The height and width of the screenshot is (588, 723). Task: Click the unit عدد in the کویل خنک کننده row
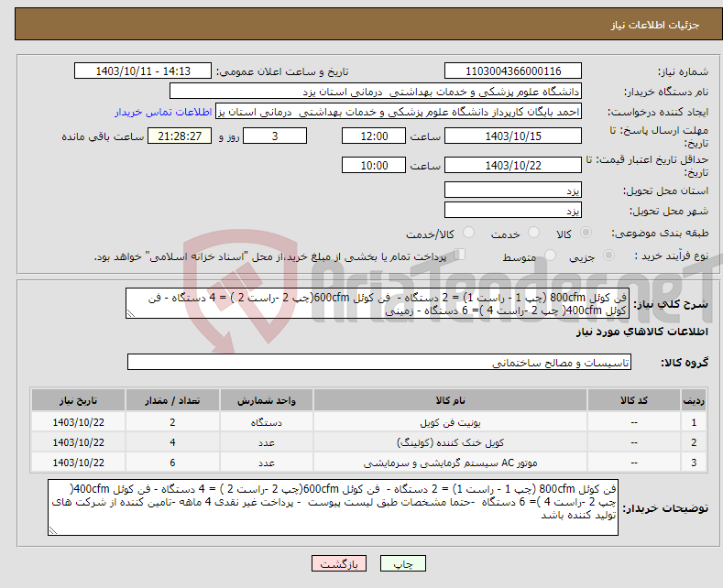(x=267, y=442)
